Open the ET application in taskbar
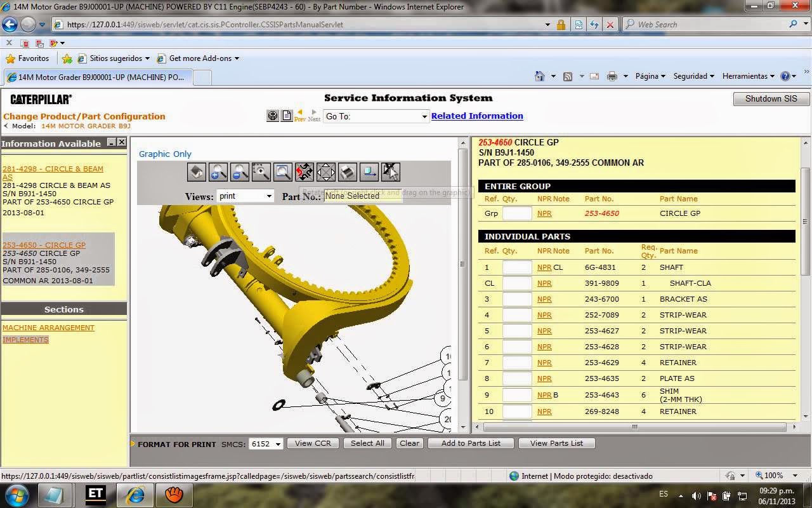The height and width of the screenshot is (508, 812). (x=96, y=494)
